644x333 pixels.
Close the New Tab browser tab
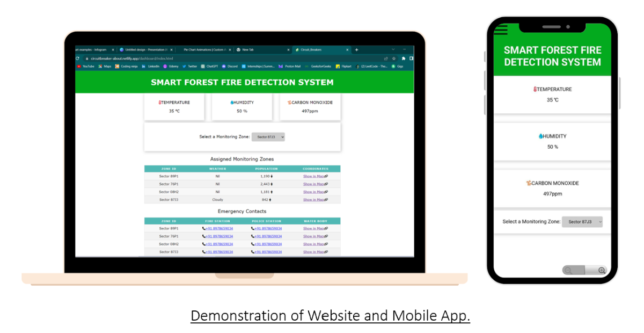[x=288, y=49]
